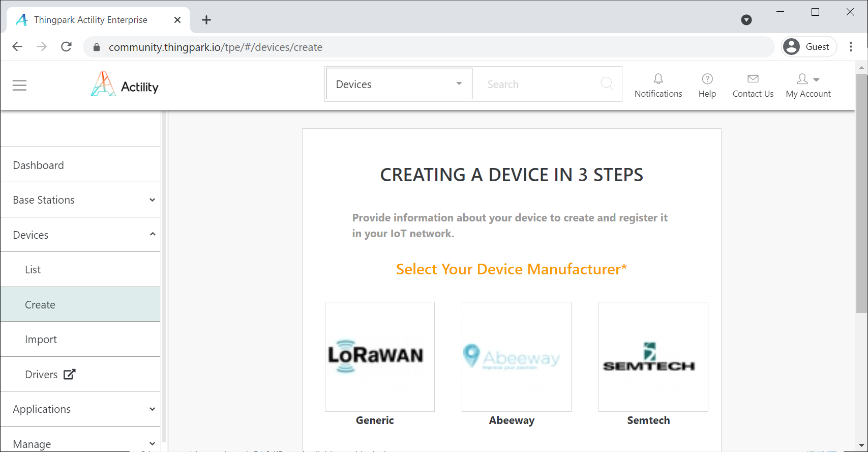Click the sidebar scrollbar
868x452 pixels.
coord(164,277)
